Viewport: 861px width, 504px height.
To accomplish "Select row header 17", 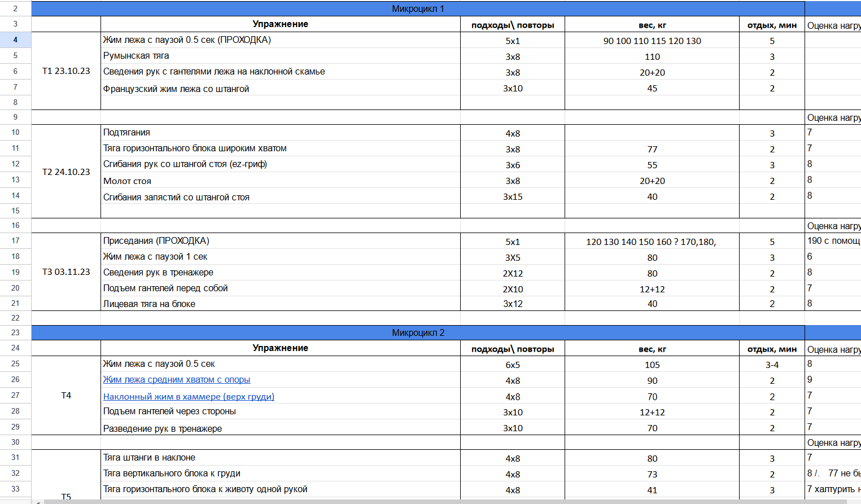I will click(x=15, y=241).
